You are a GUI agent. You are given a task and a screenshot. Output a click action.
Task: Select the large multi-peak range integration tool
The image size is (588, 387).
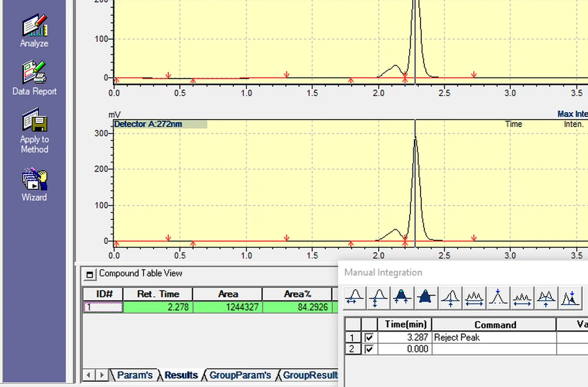point(474,298)
